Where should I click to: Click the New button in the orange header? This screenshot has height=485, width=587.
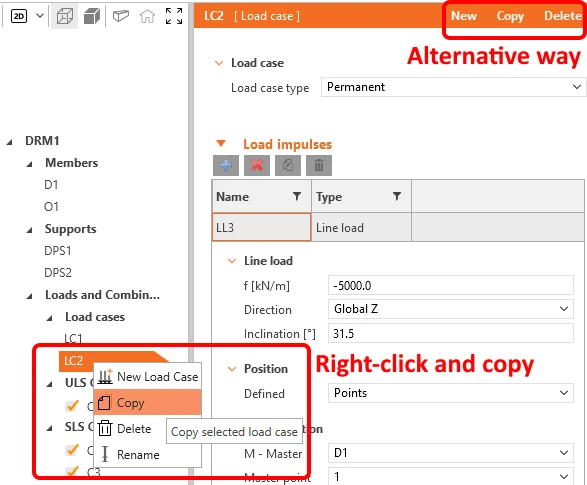[464, 16]
